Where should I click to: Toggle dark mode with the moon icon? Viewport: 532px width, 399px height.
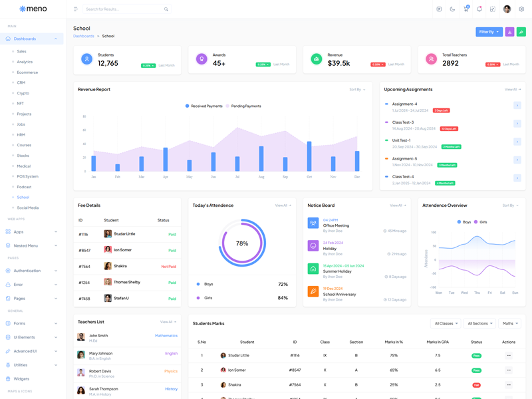(x=452, y=9)
